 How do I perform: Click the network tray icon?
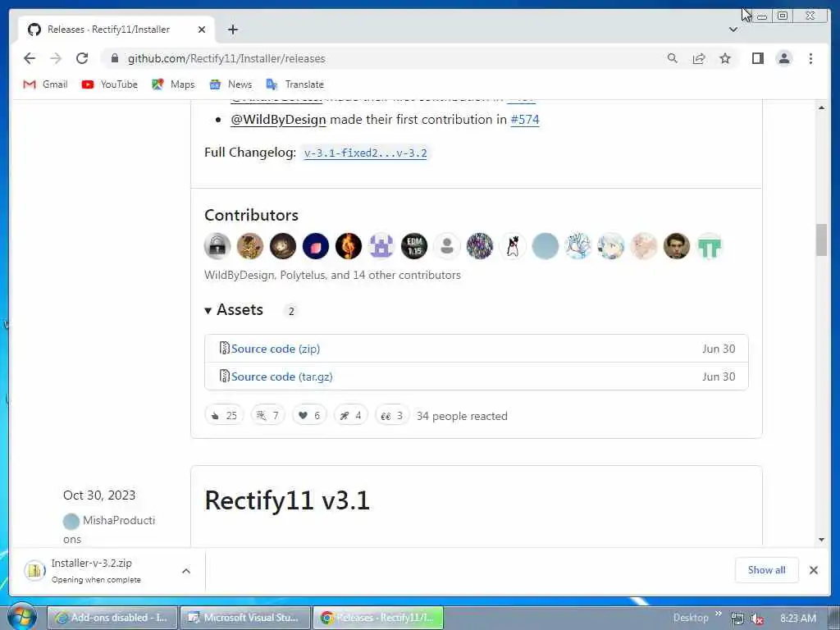(x=737, y=619)
